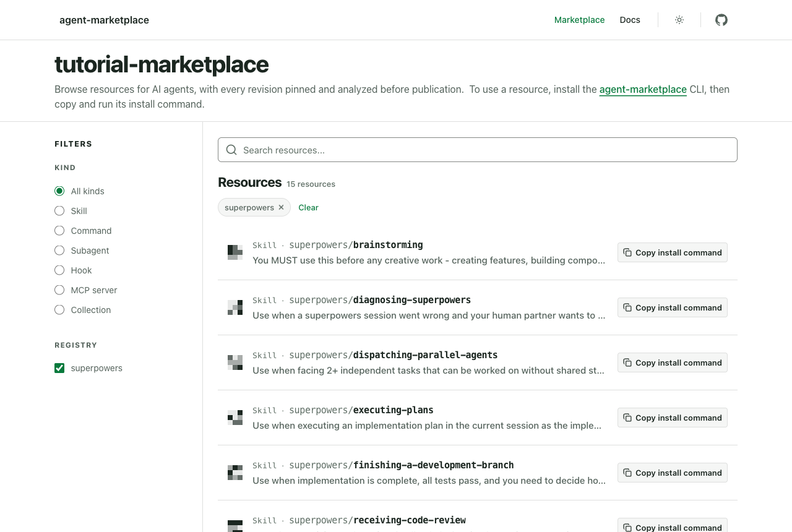Open superpowers/dispatching-parallel-agents resource title
This screenshot has height=532, width=792.
tap(394, 355)
